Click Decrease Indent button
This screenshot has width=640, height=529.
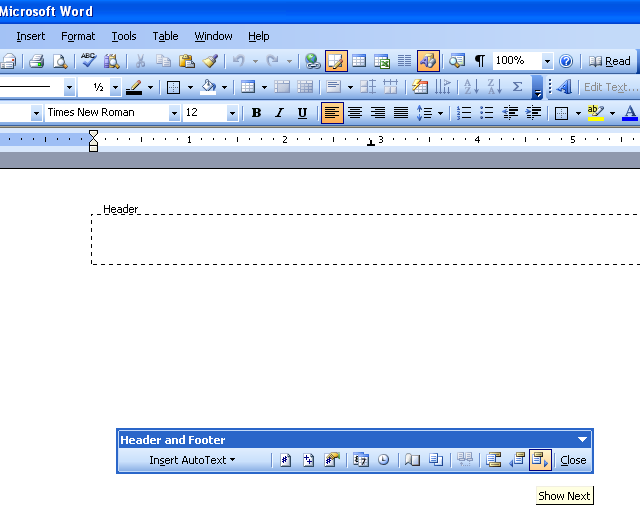tap(510, 113)
